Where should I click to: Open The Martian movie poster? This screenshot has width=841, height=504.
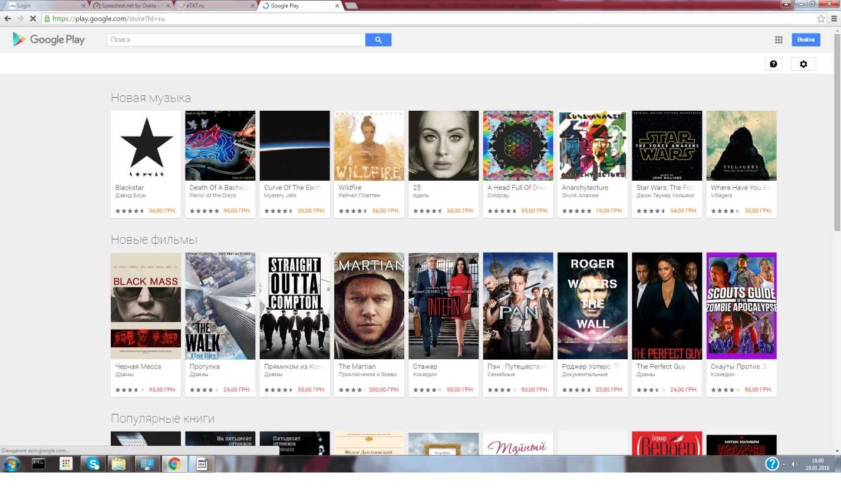(x=369, y=306)
